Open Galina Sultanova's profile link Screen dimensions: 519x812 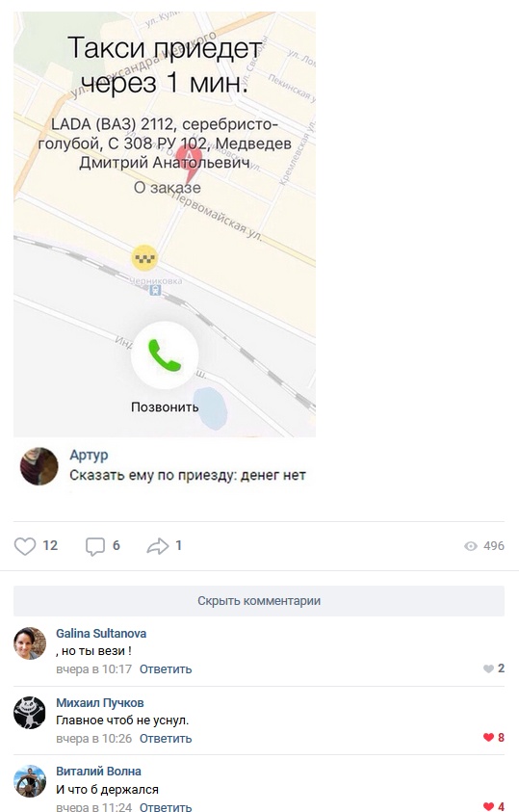(101, 634)
